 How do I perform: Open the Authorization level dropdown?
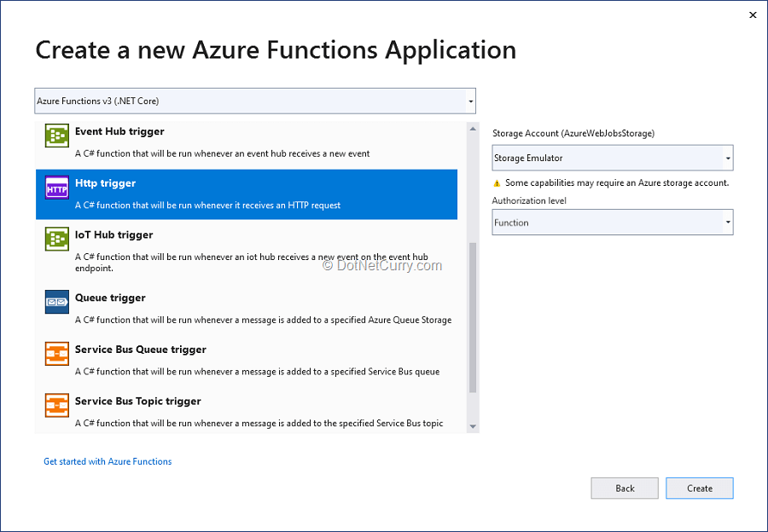point(612,223)
